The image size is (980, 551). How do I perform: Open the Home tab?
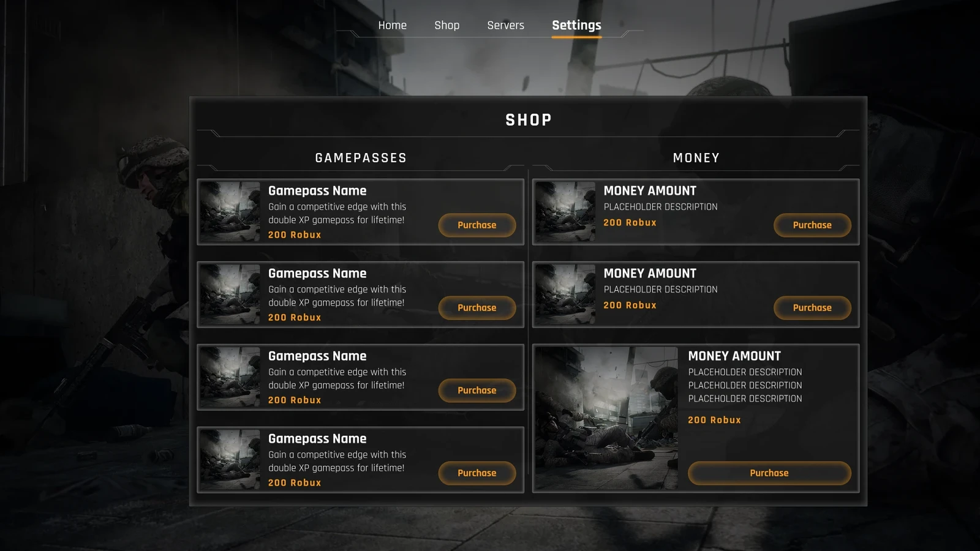click(x=392, y=25)
